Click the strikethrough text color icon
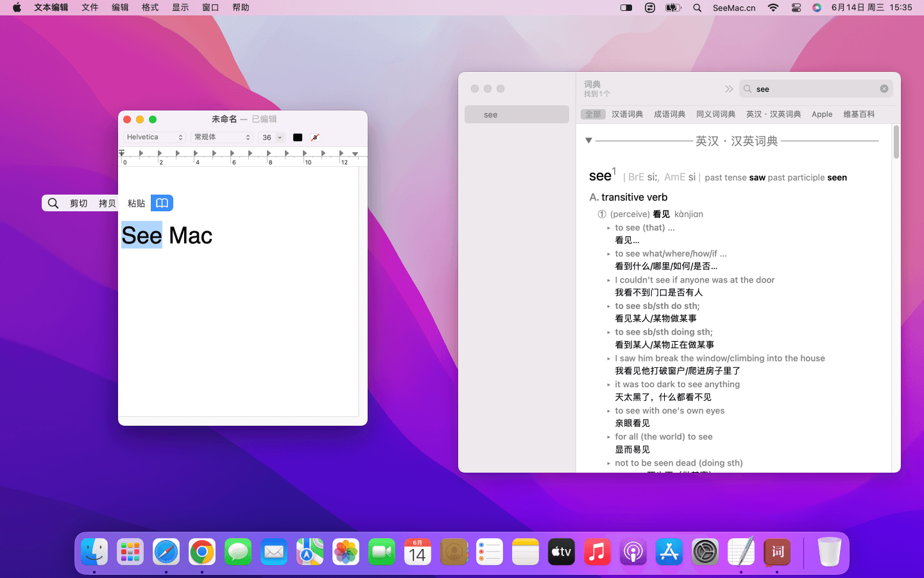 315,137
